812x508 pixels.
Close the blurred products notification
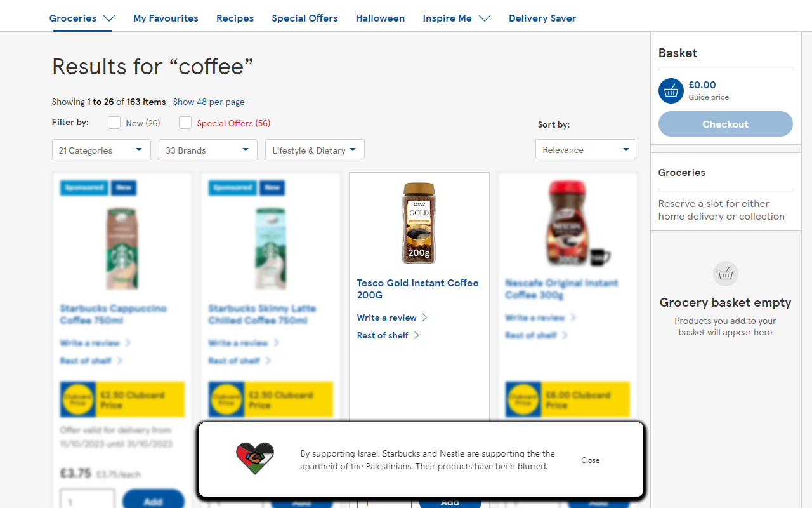[x=590, y=460]
